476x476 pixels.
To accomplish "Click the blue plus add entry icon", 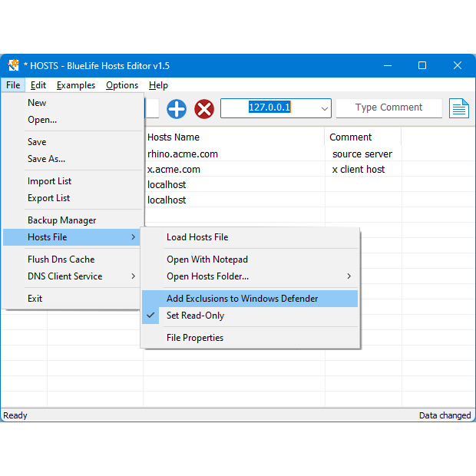I will point(177,109).
